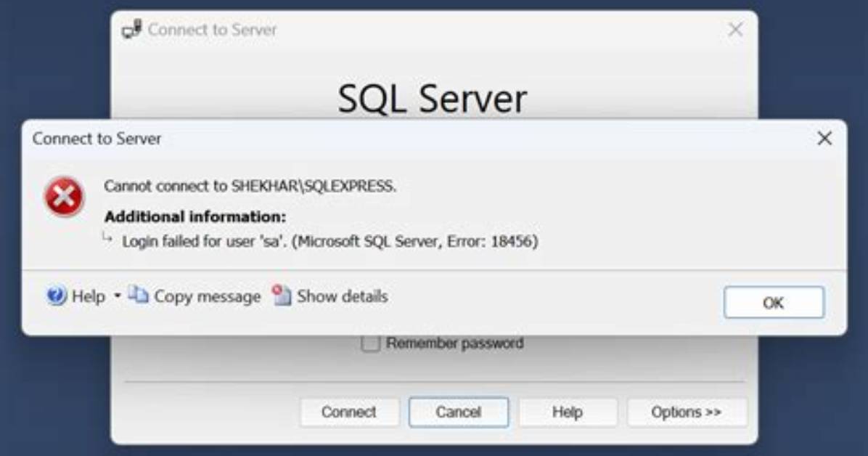Click Connect in the background window
The width and height of the screenshot is (868, 456).
coord(349,412)
